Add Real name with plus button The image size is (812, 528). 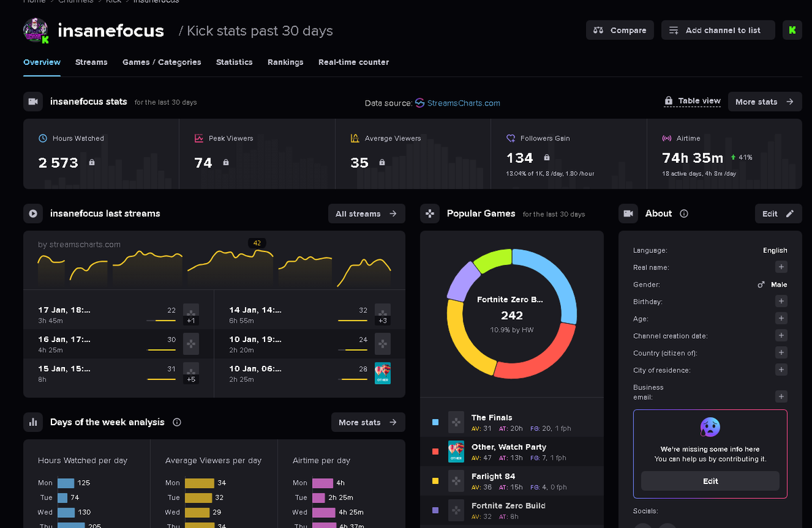coord(781,267)
